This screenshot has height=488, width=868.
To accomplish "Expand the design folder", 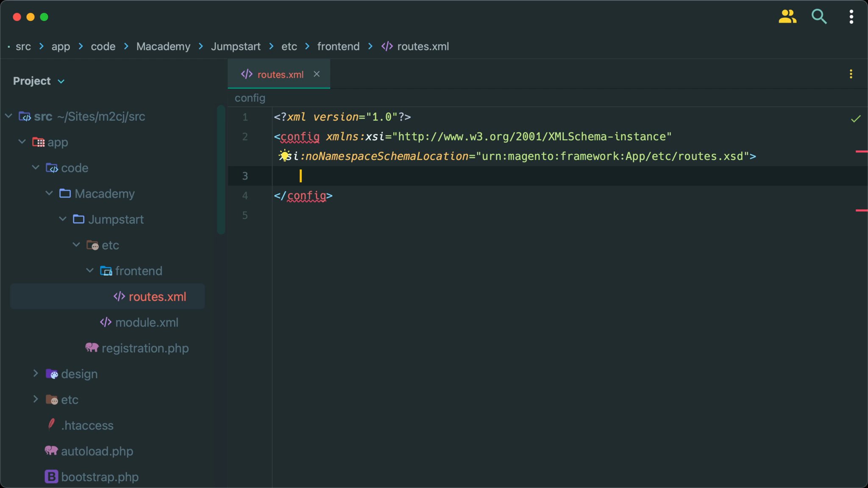I will (x=36, y=374).
